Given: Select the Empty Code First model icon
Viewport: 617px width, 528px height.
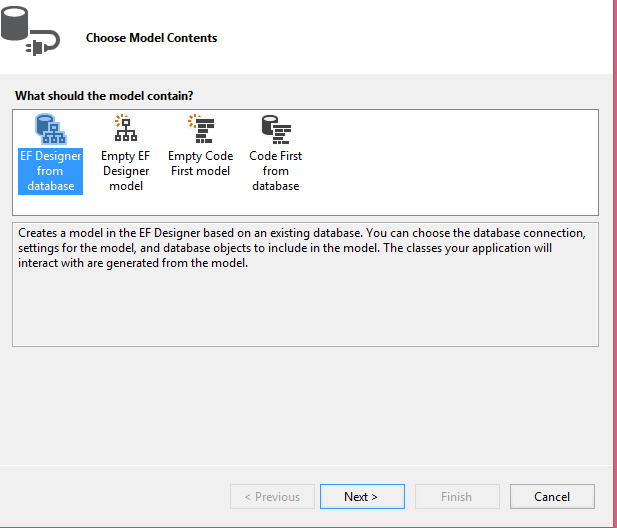Looking at the screenshot, I should click(200, 129).
